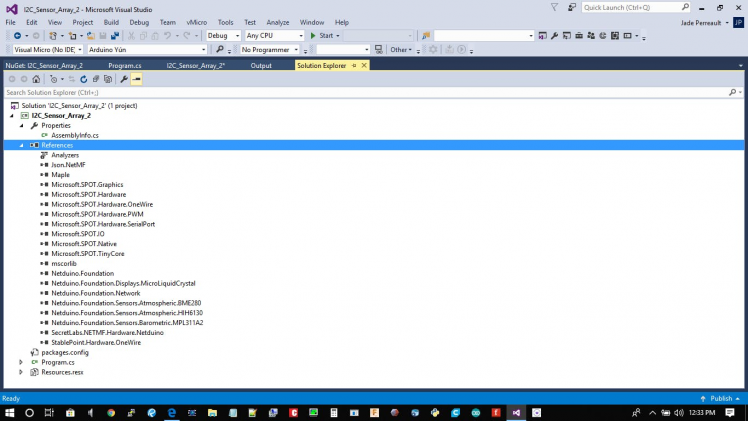This screenshot has width=748, height=421.
Task: Click the Find in Files icon
Action: (426, 36)
